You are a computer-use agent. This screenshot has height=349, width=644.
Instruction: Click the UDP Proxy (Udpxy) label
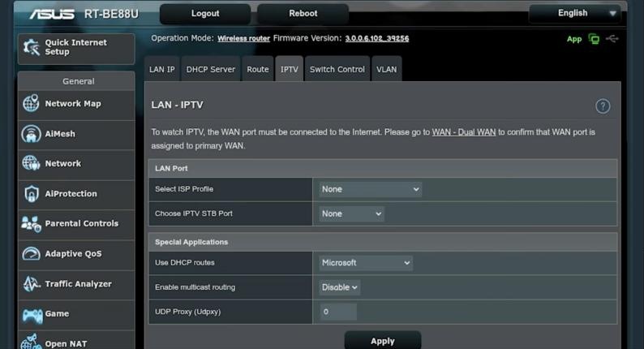click(187, 312)
